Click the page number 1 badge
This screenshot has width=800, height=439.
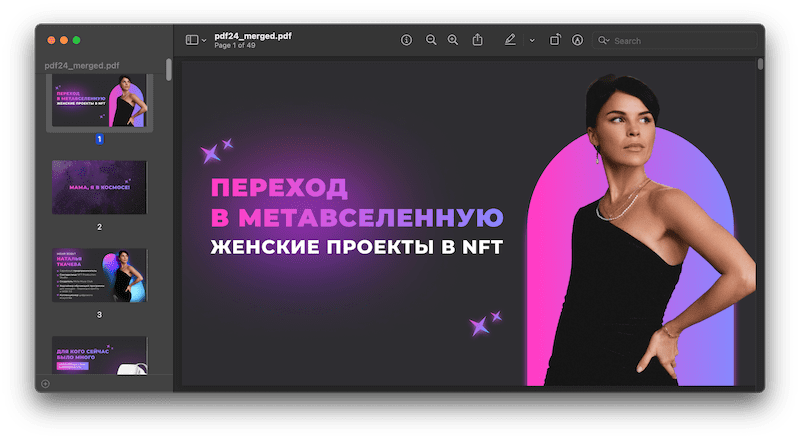[99, 139]
